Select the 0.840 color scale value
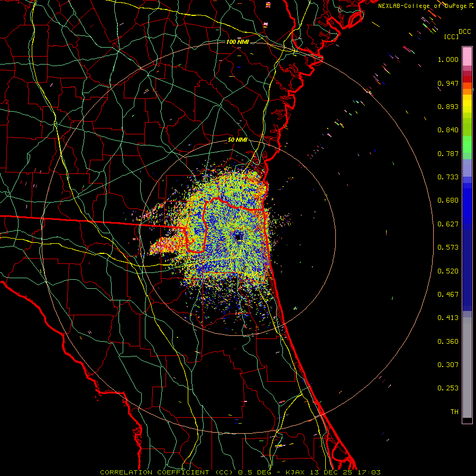Viewport: 476px width, 476px height. coord(448,130)
